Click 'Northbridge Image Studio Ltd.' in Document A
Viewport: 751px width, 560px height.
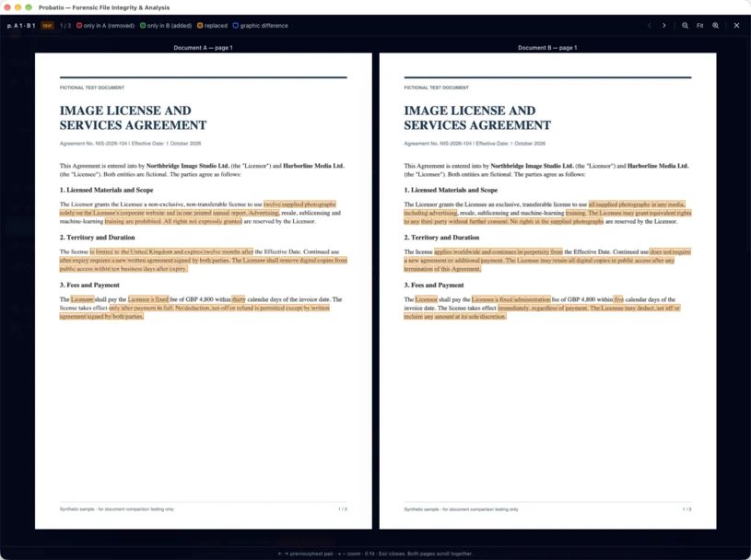188,166
